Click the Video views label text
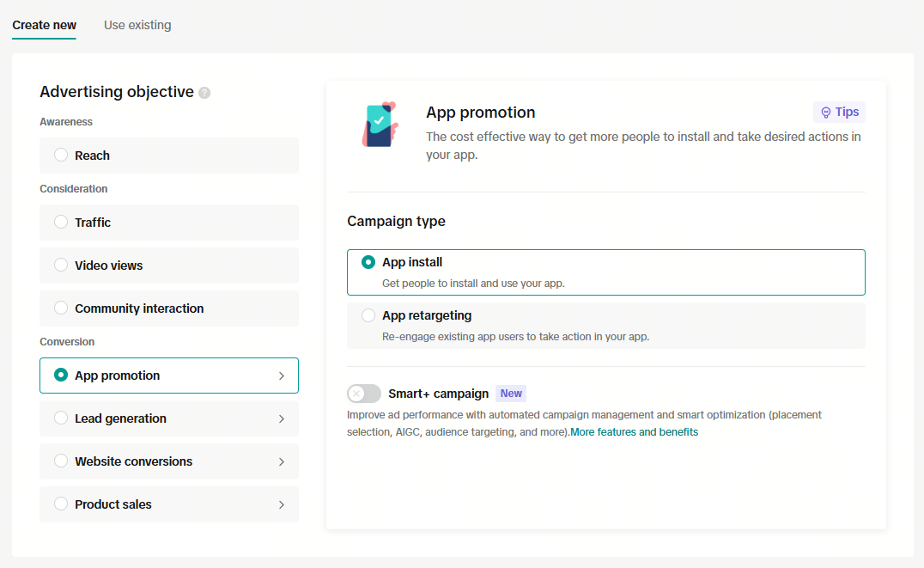 click(108, 266)
